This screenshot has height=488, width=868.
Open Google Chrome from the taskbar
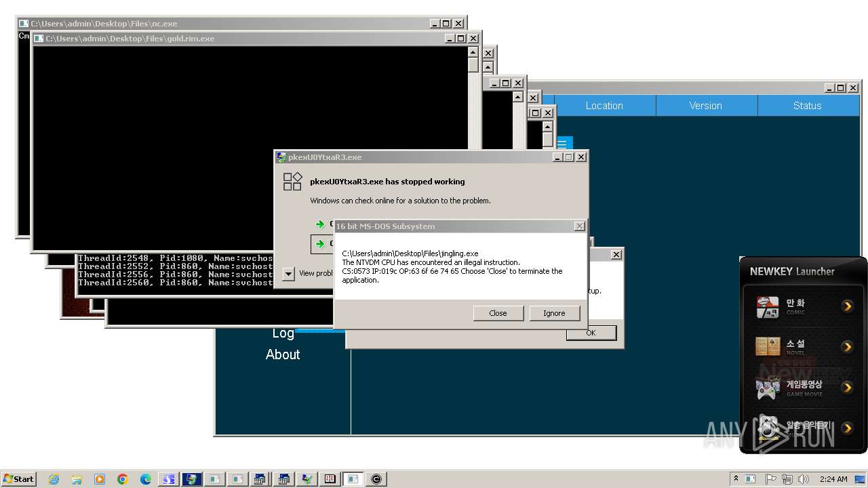123,479
